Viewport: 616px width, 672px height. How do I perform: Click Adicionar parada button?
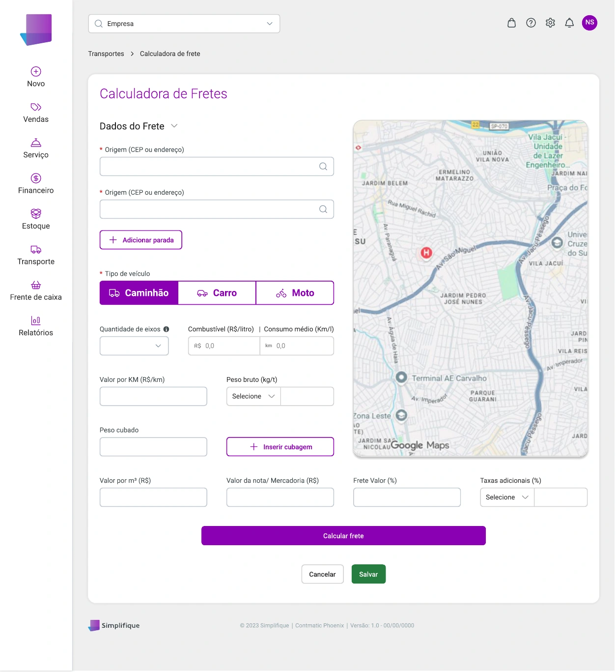pyautogui.click(x=141, y=240)
